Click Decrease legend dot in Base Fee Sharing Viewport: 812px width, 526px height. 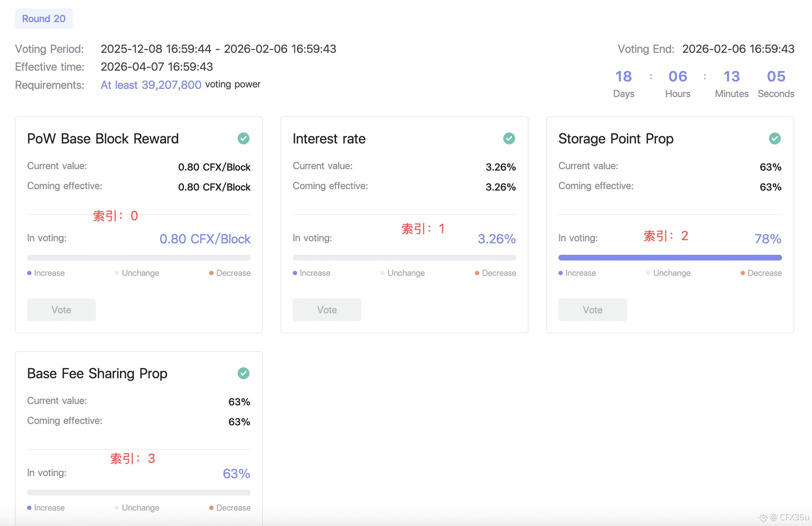click(211, 508)
